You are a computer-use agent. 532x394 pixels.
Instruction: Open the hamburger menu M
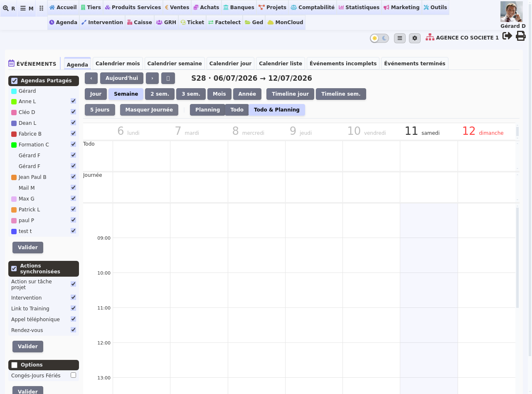coord(27,8)
